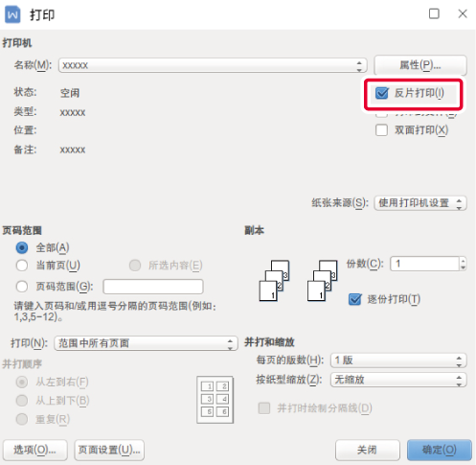Open the 每页的版数(H) dropdown

(398, 360)
